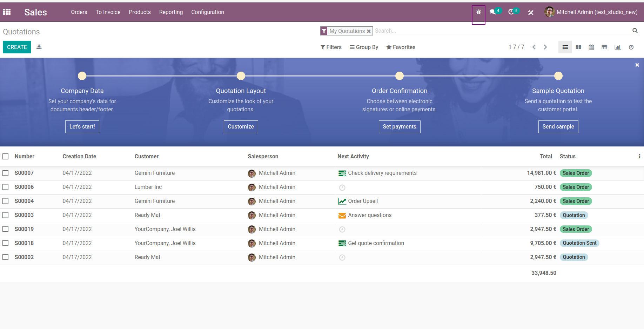Click the import records download icon

(39, 47)
